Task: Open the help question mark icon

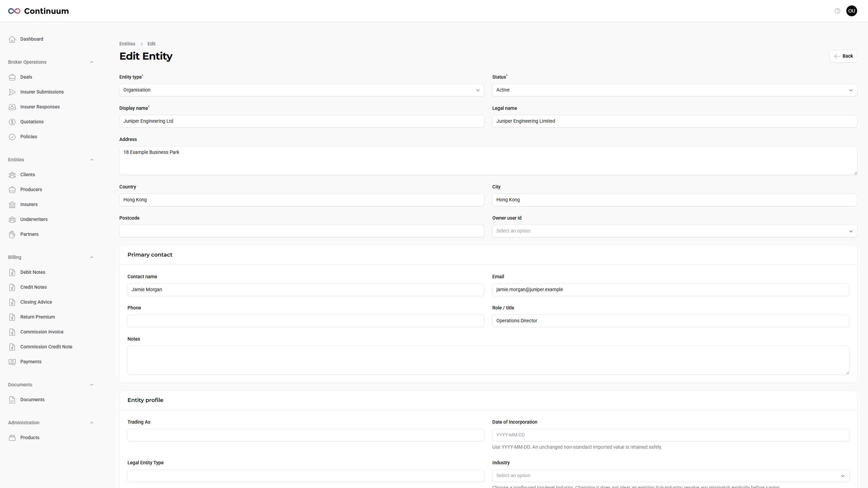Action: [x=837, y=11]
